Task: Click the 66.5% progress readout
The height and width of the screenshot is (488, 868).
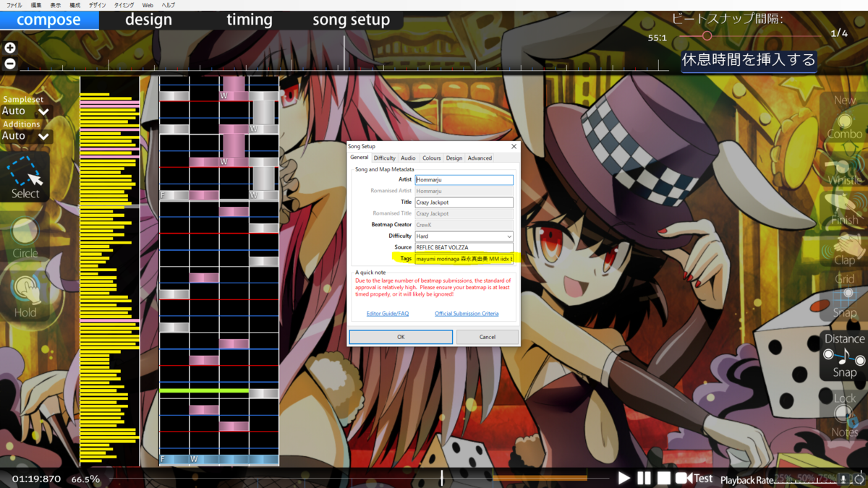Action: point(85,479)
